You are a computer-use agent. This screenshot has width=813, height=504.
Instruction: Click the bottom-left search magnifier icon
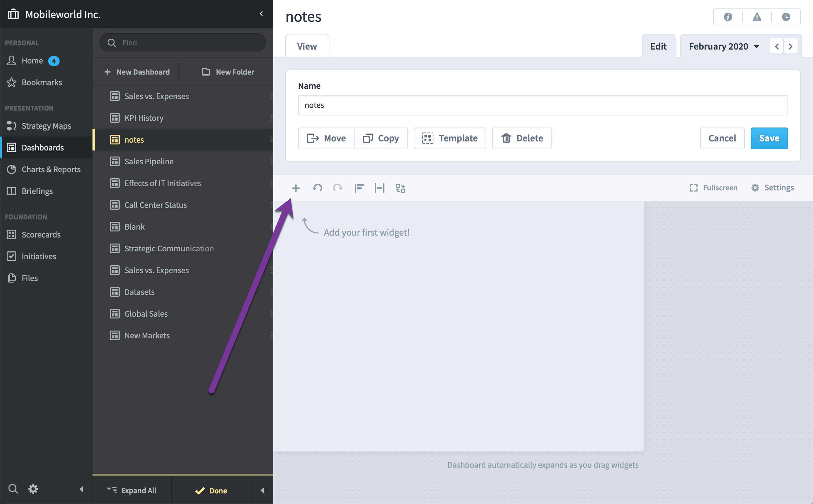pos(13,489)
